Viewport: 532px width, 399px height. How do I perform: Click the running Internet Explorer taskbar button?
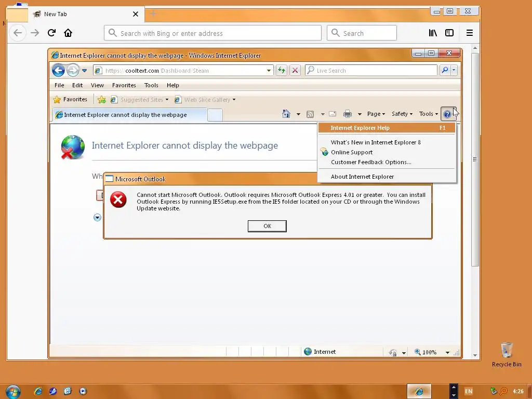click(x=419, y=391)
